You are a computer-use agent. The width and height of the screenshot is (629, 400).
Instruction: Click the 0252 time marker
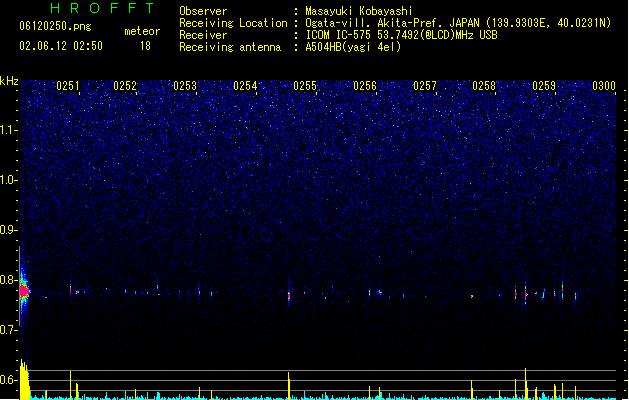(125, 86)
